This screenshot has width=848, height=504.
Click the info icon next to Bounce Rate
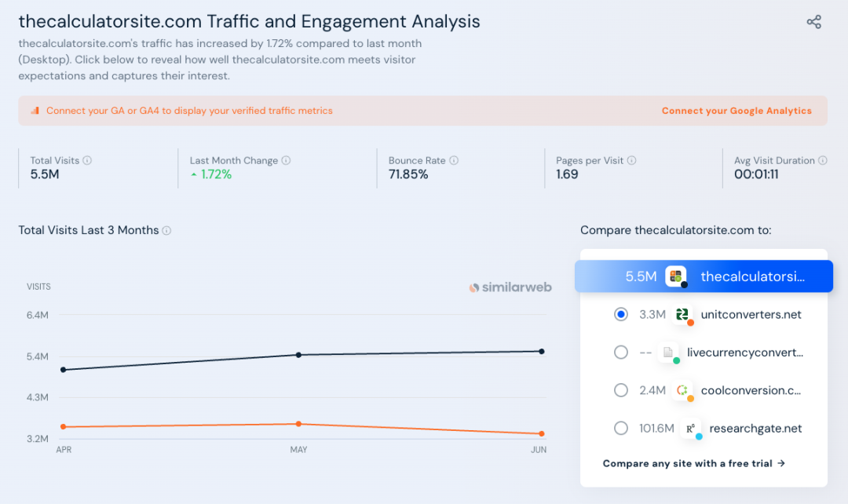pos(454,160)
